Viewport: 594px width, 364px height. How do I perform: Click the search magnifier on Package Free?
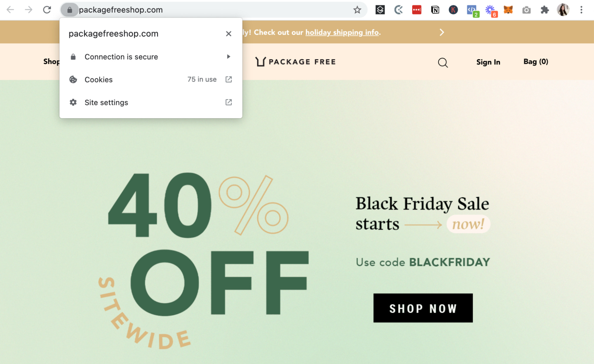pos(443,62)
